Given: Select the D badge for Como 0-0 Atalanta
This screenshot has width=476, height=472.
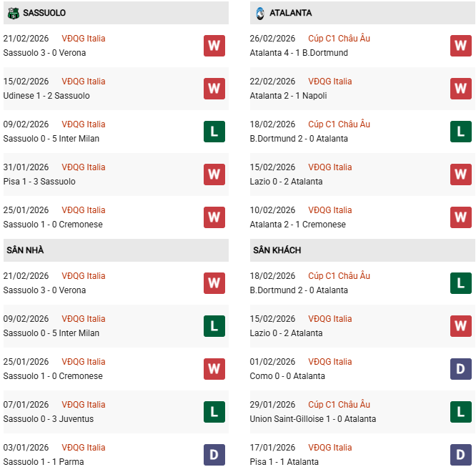Looking at the screenshot, I should [461, 369].
